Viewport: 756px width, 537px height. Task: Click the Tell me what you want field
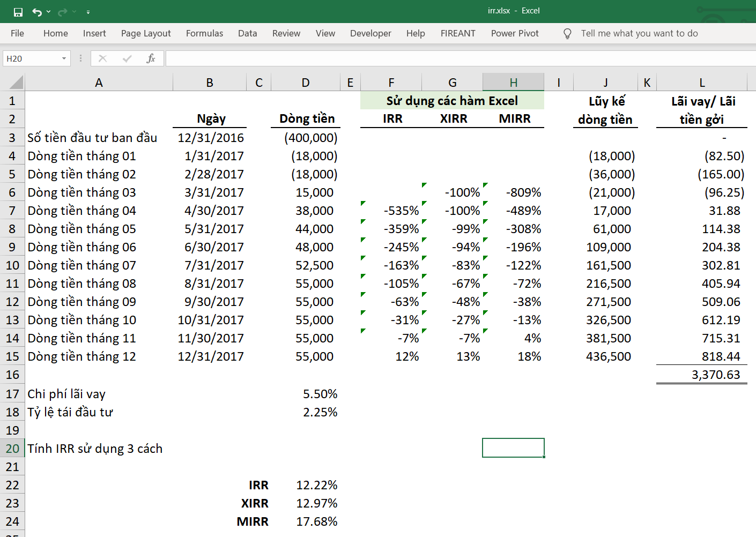tap(639, 33)
